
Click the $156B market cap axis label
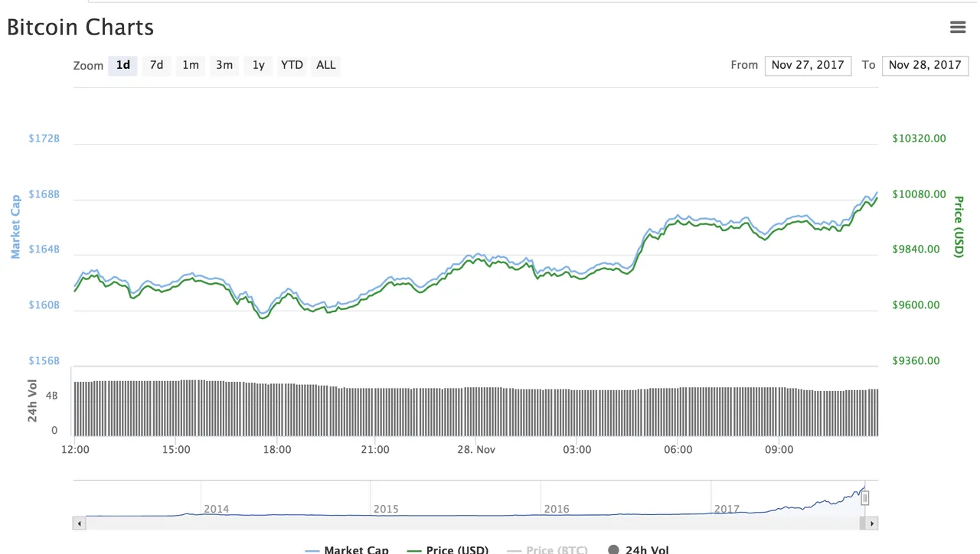pos(44,361)
